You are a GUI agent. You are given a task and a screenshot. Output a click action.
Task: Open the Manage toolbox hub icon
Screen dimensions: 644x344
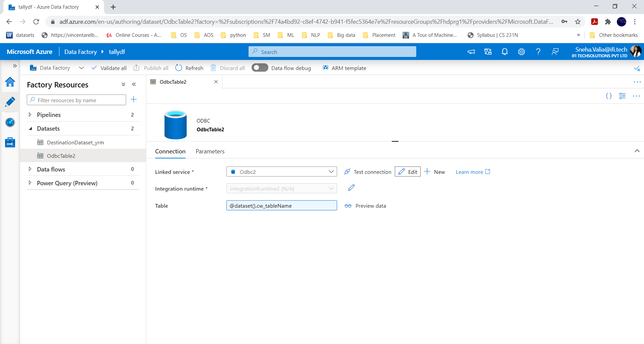tap(10, 142)
